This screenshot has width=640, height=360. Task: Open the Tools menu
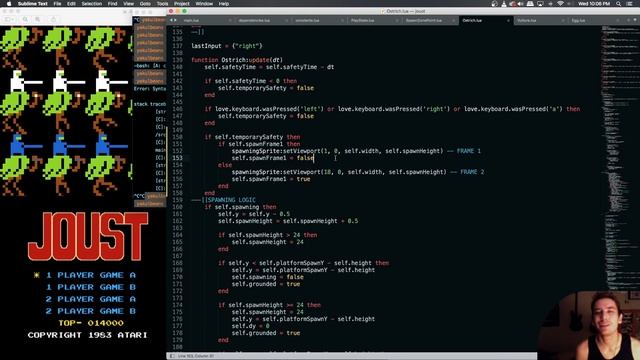162,4
